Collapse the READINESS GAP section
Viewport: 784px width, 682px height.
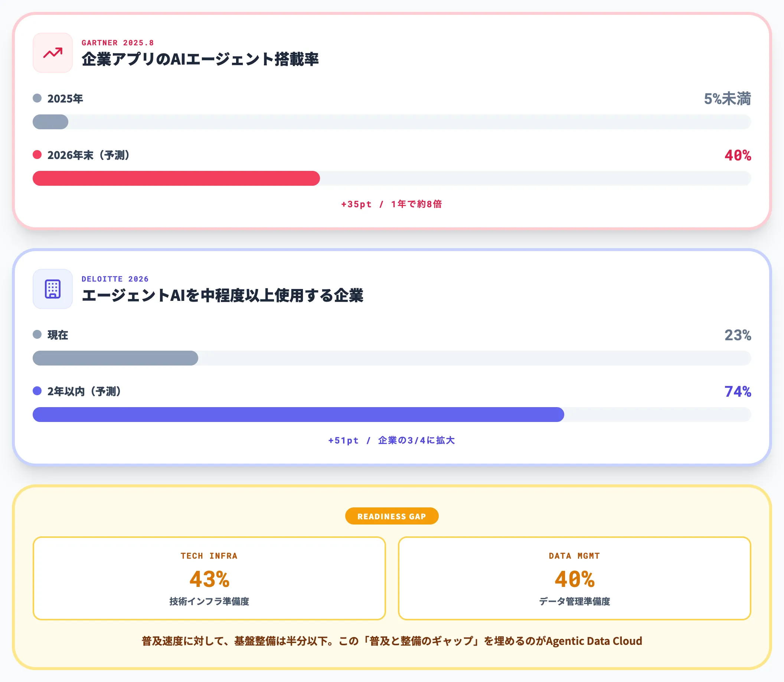(x=392, y=516)
